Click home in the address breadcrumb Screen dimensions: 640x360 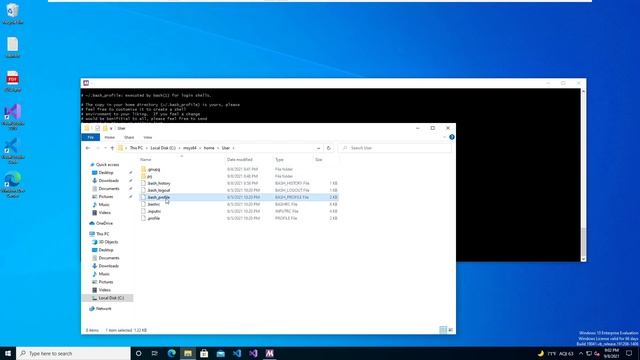(209, 148)
